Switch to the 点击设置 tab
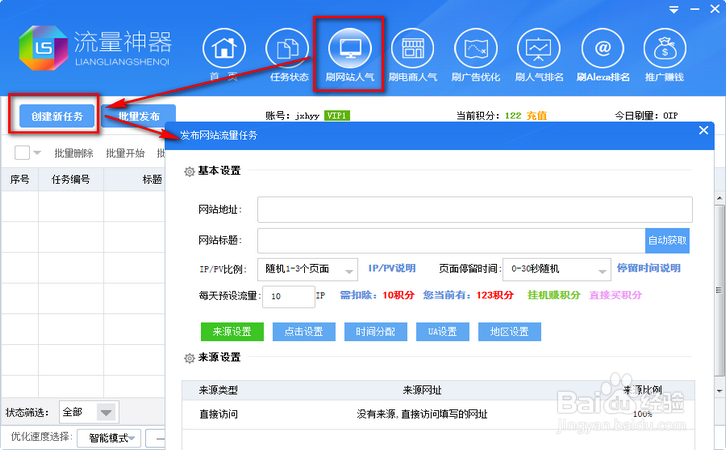Screen dimensions: 726x450 pyautogui.click(x=304, y=331)
